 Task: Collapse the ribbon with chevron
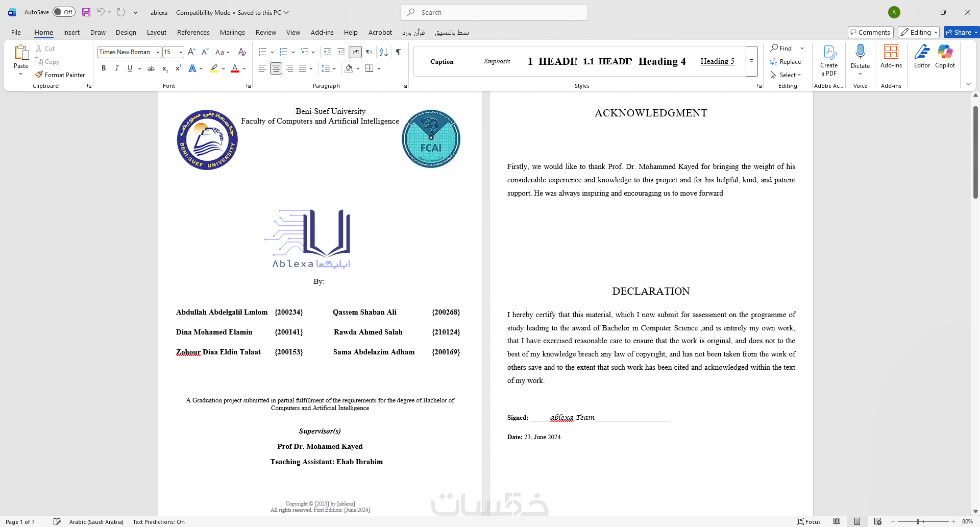click(x=969, y=84)
